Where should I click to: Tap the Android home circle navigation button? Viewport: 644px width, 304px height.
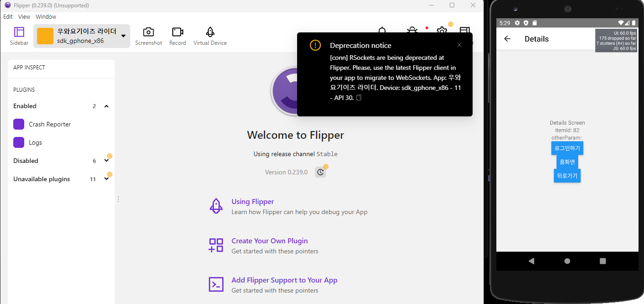tap(567, 261)
